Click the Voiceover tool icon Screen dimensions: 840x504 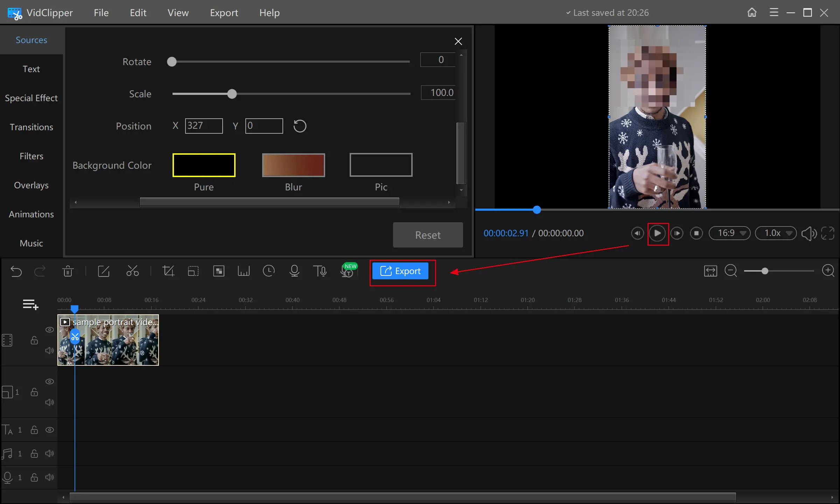point(294,271)
